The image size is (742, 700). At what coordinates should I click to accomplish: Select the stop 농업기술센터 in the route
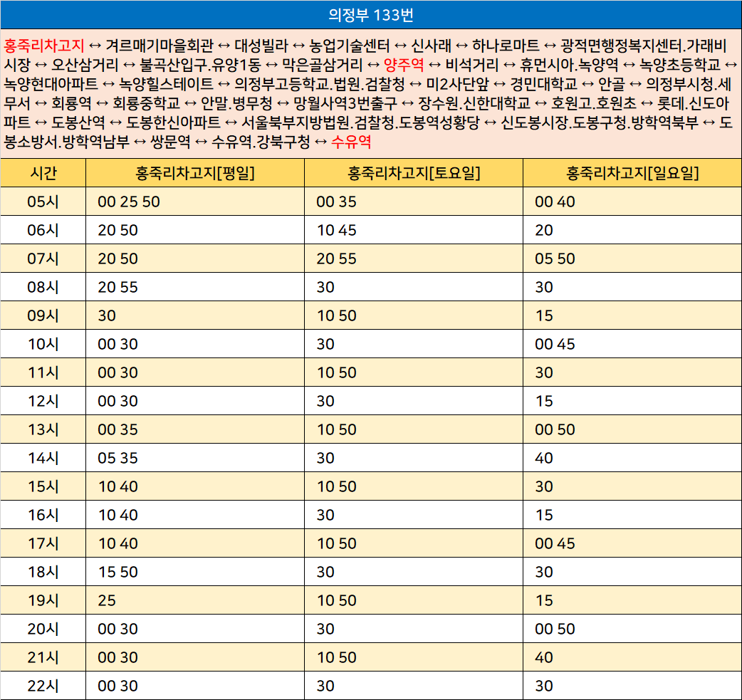[349, 46]
